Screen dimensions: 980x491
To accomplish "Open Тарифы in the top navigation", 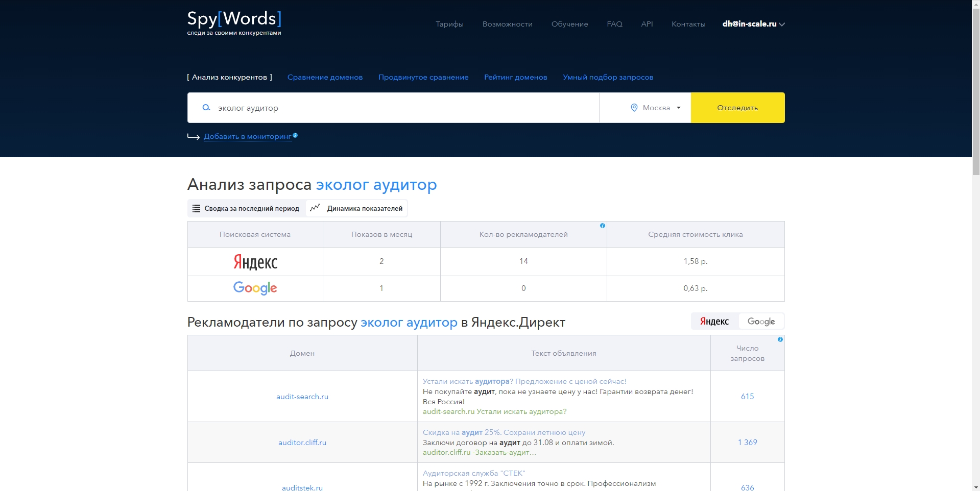I will pyautogui.click(x=449, y=24).
